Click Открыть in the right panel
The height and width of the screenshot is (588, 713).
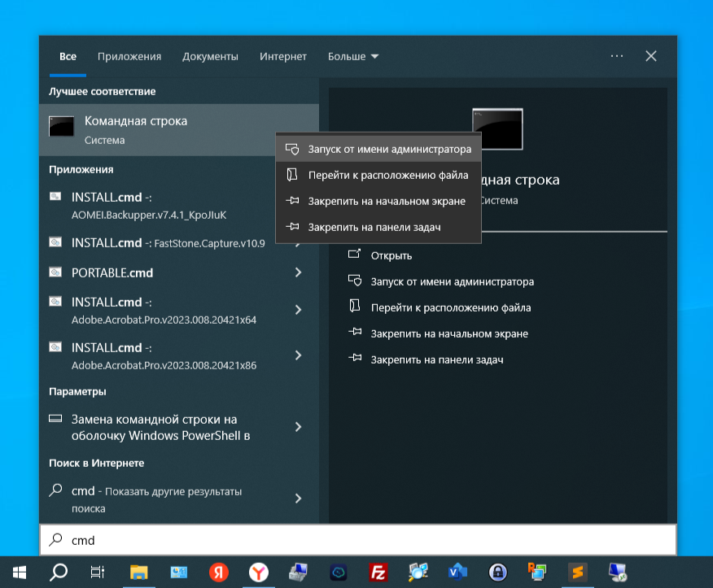pos(391,255)
